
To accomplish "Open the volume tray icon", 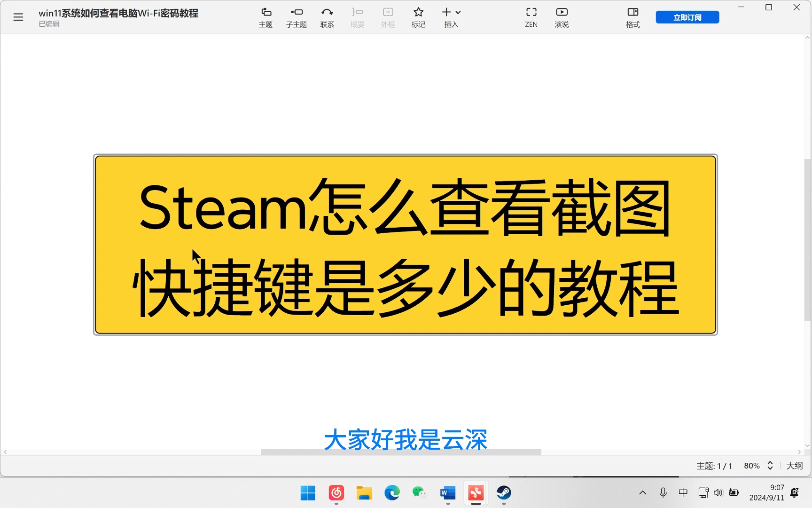I will (x=718, y=493).
